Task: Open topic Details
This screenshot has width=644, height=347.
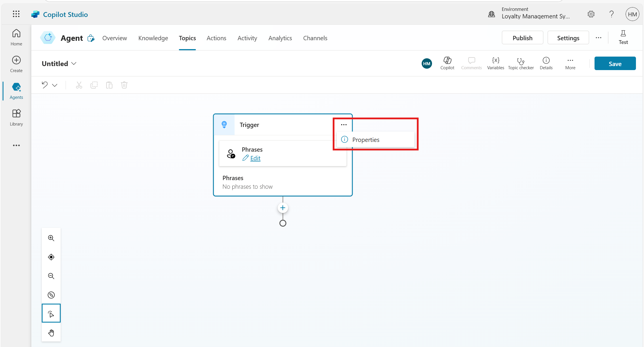Action: coord(546,63)
